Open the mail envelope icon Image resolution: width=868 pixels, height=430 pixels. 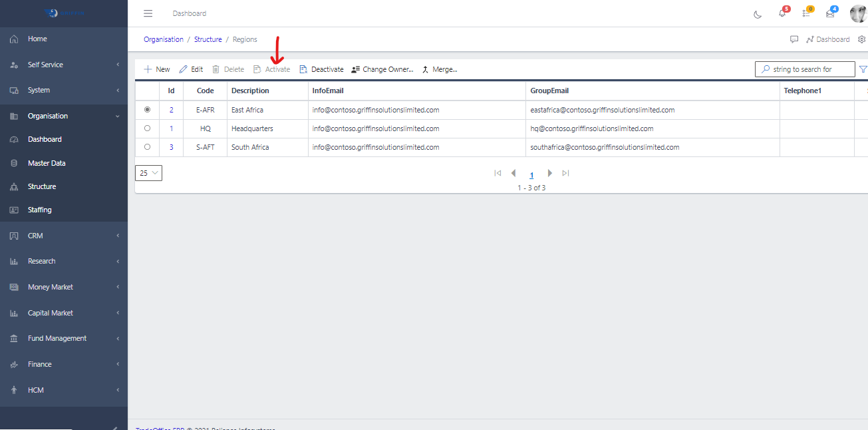click(830, 13)
